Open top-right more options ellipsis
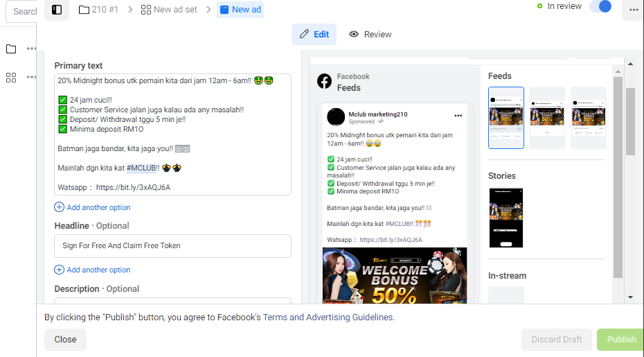 click(634, 10)
